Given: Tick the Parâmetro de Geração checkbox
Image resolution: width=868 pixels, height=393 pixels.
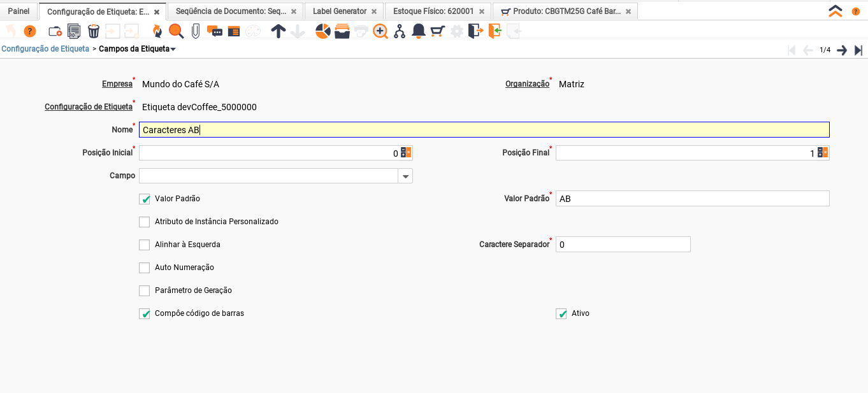Looking at the screenshot, I should (145, 290).
